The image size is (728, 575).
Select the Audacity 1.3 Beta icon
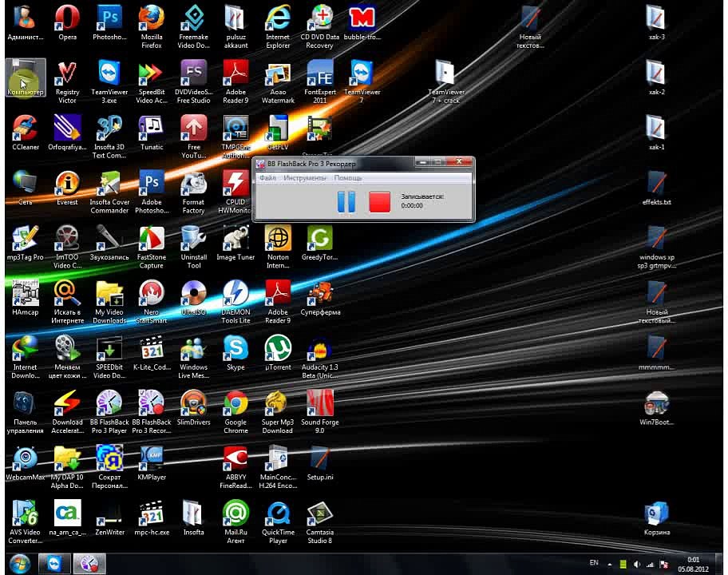[x=319, y=357]
